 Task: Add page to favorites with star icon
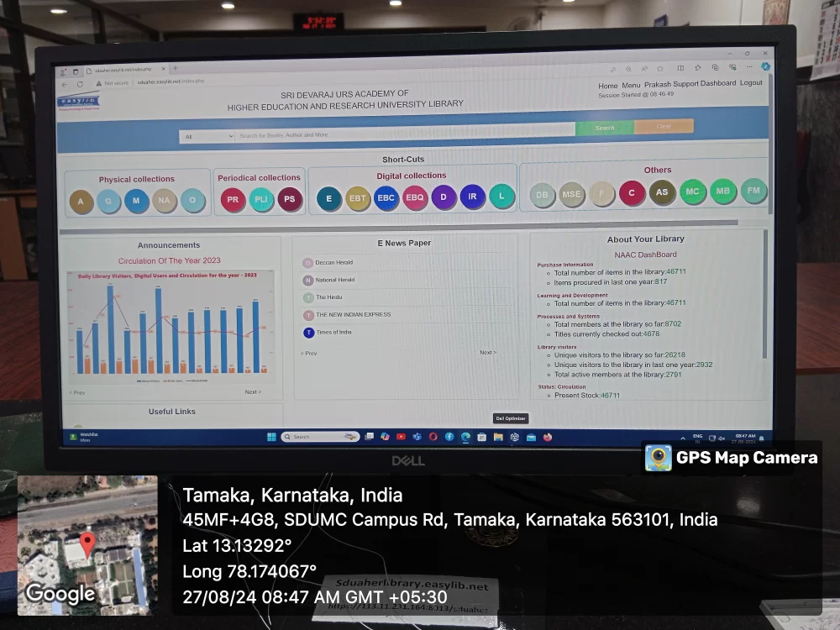click(x=660, y=69)
